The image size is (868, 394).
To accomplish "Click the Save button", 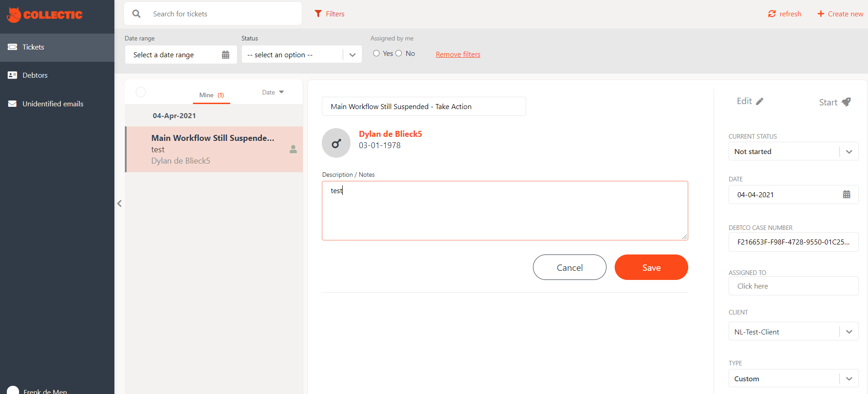I will (651, 267).
